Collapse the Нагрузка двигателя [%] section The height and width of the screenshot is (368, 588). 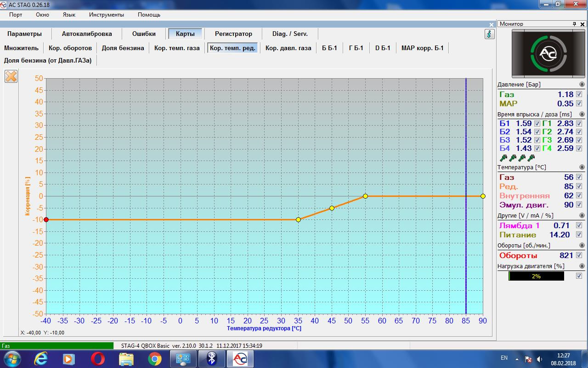(582, 266)
